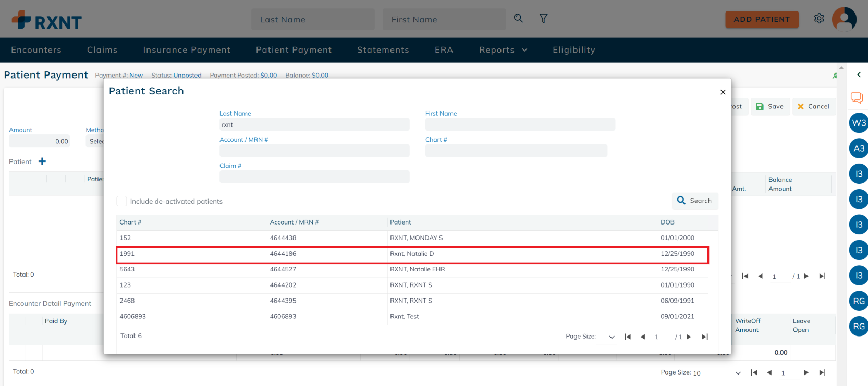
Task: Click the Claim # input field
Action: tap(314, 177)
